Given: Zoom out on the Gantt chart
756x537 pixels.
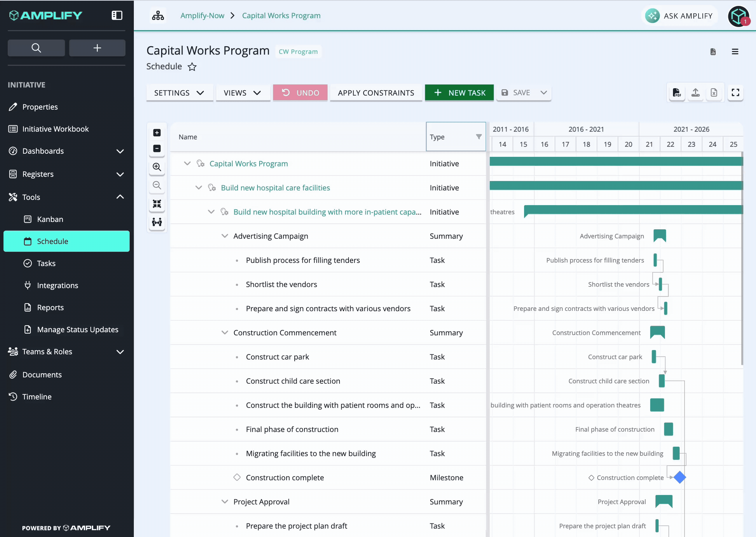Looking at the screenshot, I should pyautogui.click(x=157, y=185).
